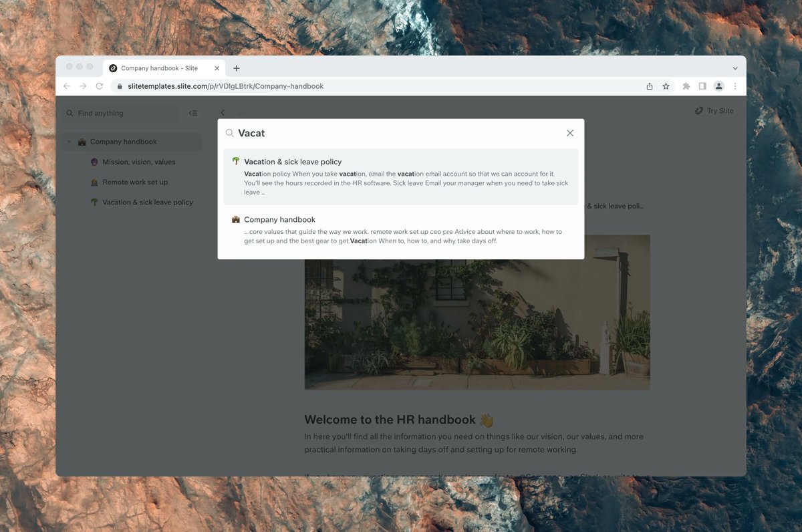The image size is (802, 532).
Task: Click the briefcase icon in search result
Action: click(x=236, y=219)
